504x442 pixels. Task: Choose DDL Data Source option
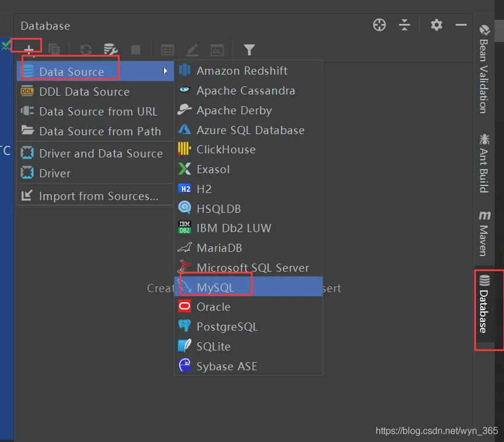tap(95, 92)
